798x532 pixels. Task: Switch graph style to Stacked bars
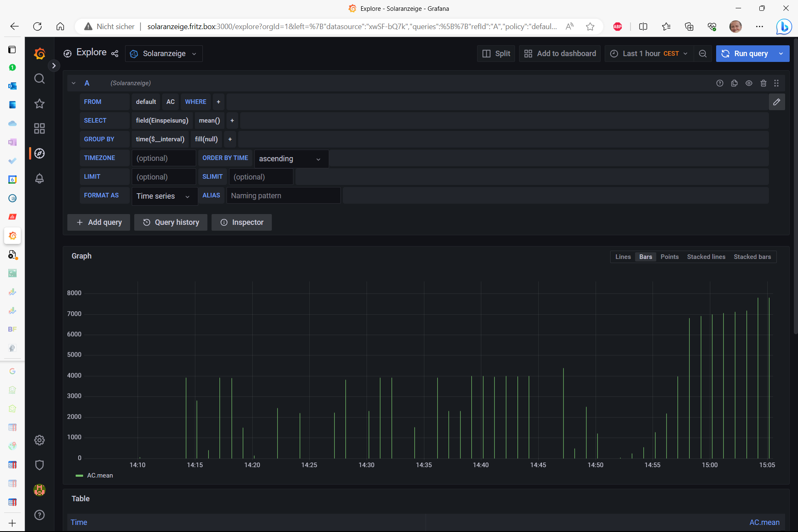[x=752, y=257]
